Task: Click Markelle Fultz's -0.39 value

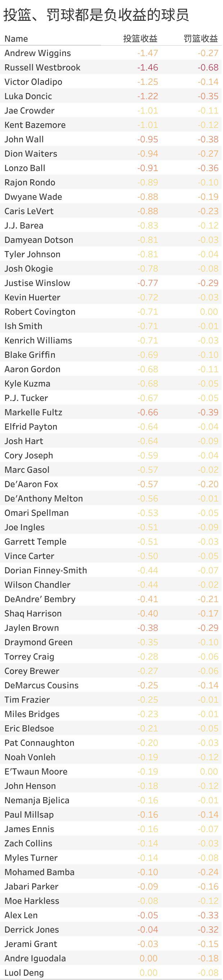Action: coord(208,412)
